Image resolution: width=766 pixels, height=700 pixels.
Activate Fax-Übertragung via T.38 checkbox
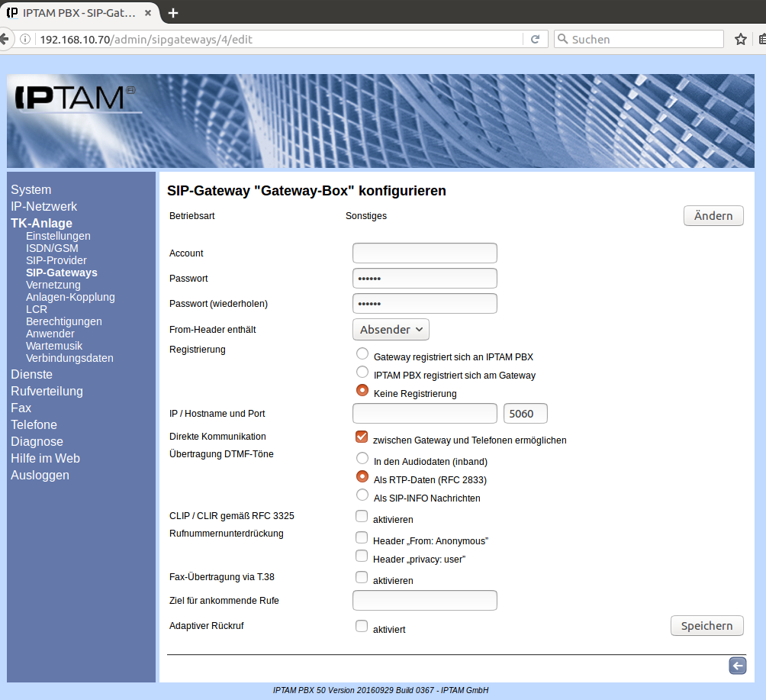tap(362, 578)
